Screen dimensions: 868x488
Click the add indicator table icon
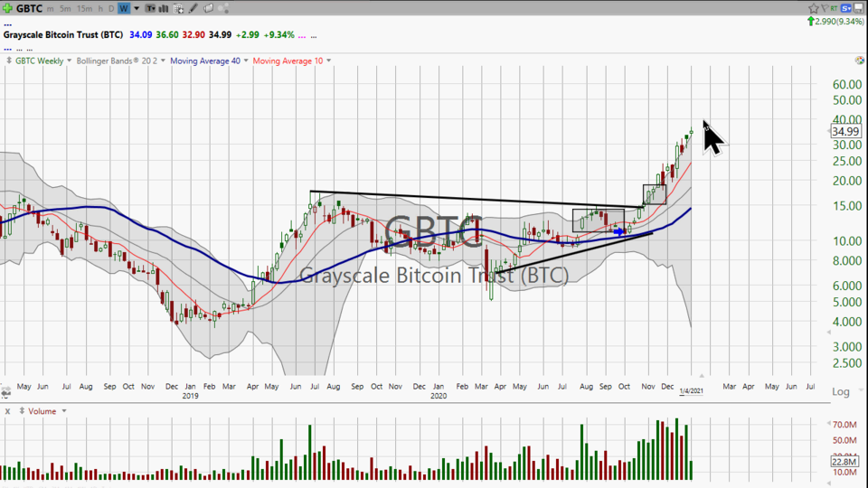tap(178, 8)
